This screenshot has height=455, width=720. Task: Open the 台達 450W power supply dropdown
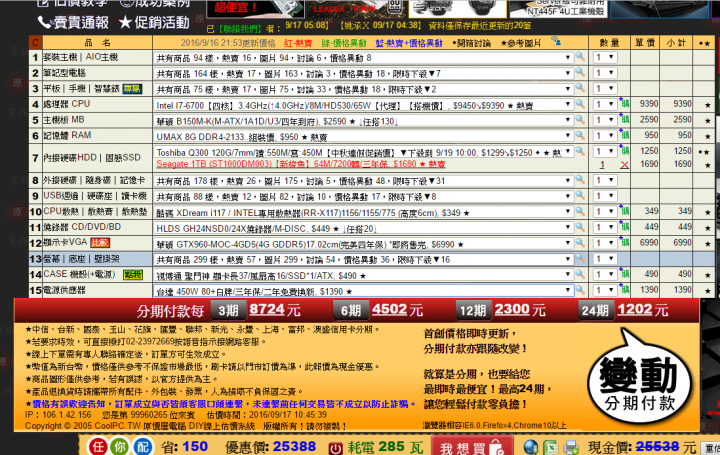(x=363, y=291)
